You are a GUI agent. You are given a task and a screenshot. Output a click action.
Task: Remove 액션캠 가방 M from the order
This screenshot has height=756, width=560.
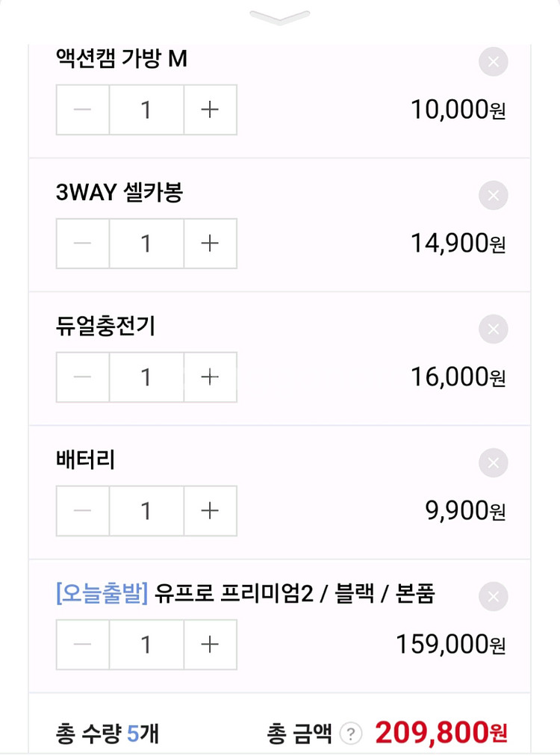coord(493,62)
